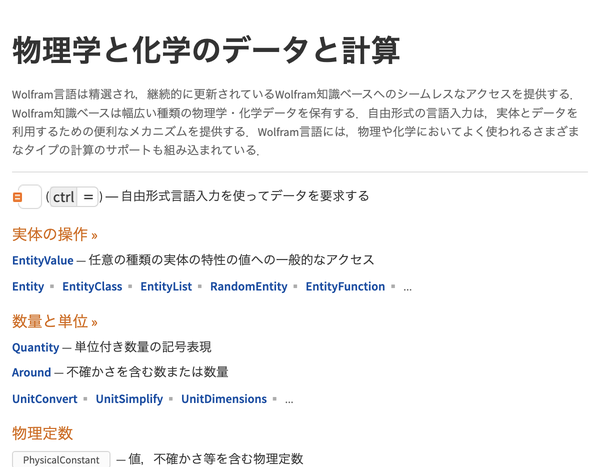Open the Entity function link
This screenshot has height=467, width=600.
tap(28, 286)
